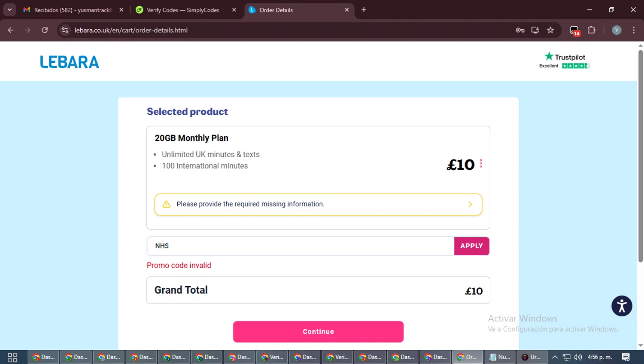The image size is (644, 364).
Task: Open the tab search dropdown arrow
Action: point(9,10)
